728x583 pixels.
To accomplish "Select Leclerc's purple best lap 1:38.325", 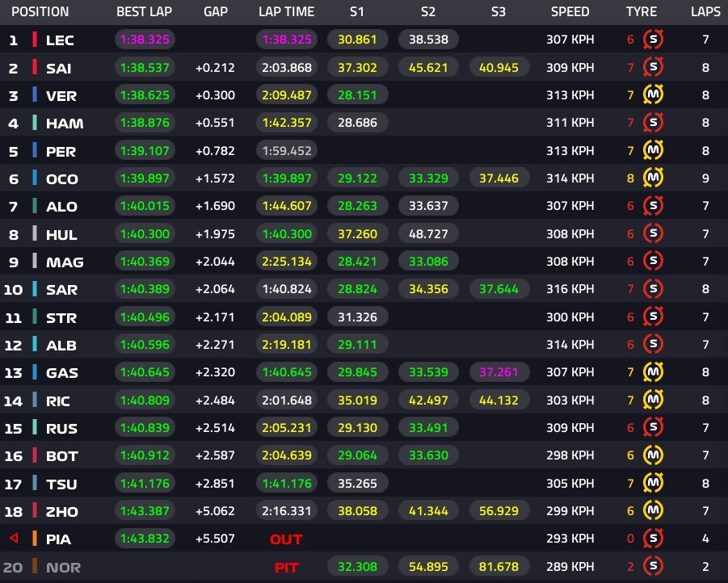I will [145, 40].
